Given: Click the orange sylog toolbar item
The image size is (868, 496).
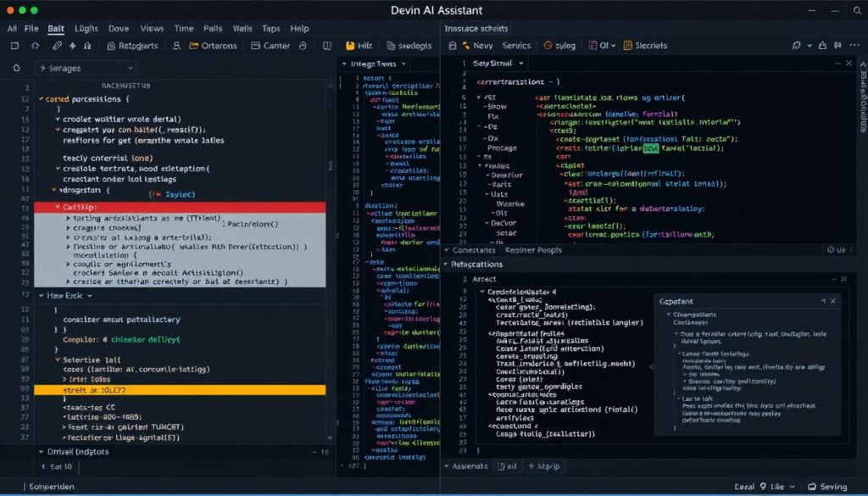Looking at the screenshot, I should [559, 46].
